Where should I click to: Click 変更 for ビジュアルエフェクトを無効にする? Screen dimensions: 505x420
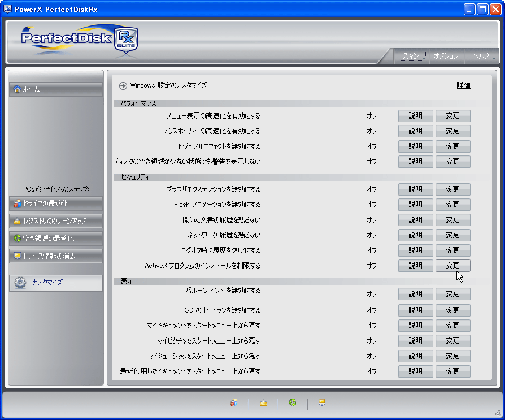pyautogui.click(x=453, y=146)
